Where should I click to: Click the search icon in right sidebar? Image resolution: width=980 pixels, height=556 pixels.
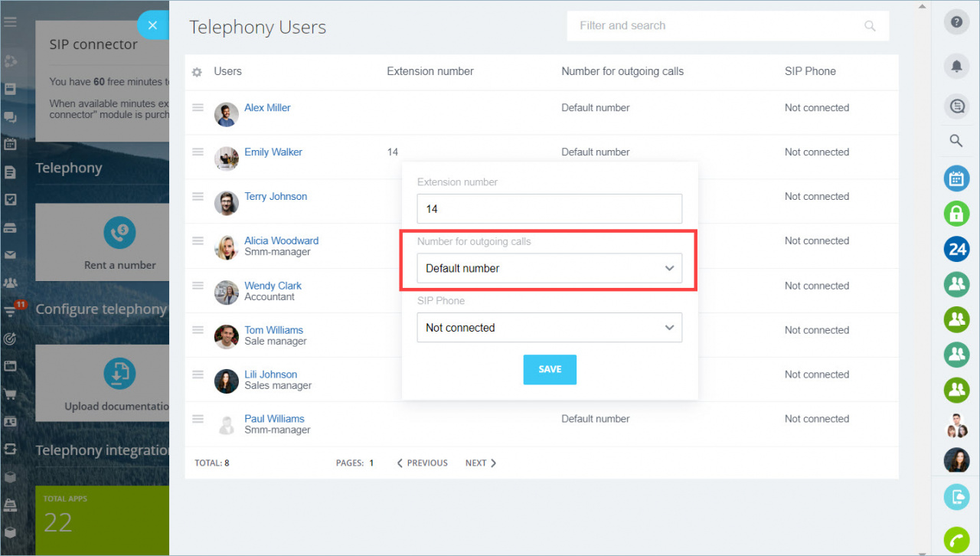[x=956, y=141]
